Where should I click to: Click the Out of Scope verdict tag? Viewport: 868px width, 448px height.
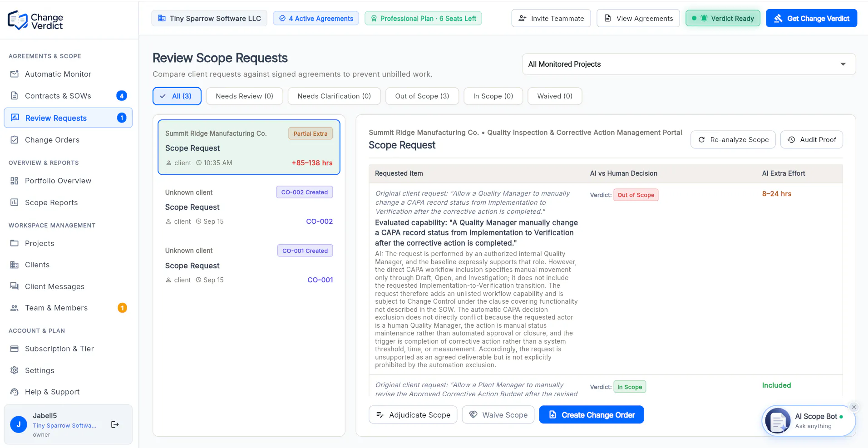point(636,195)
